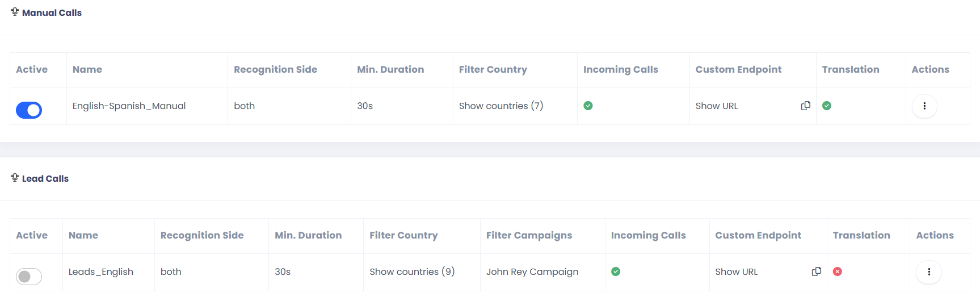Open actions menu for Leads_English row
The height and width of the screenshot is (305, 980).
point(929,272)
